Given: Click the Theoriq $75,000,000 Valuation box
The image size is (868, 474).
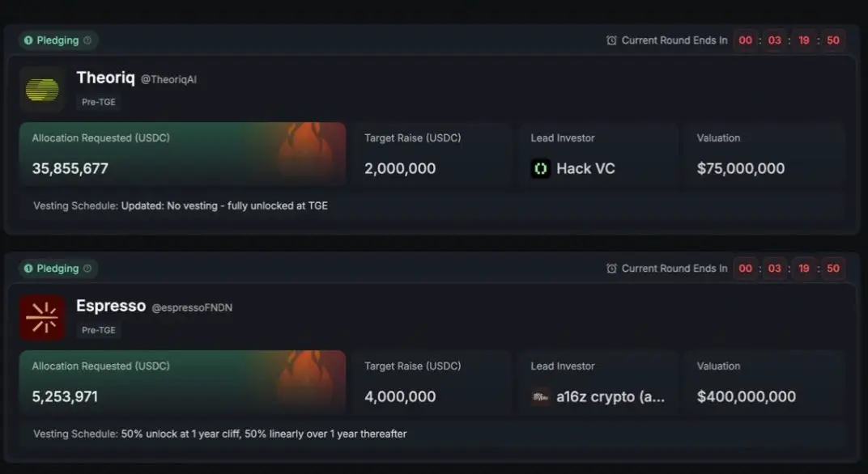Looking at the screenshot, I should tap(764, 154).
